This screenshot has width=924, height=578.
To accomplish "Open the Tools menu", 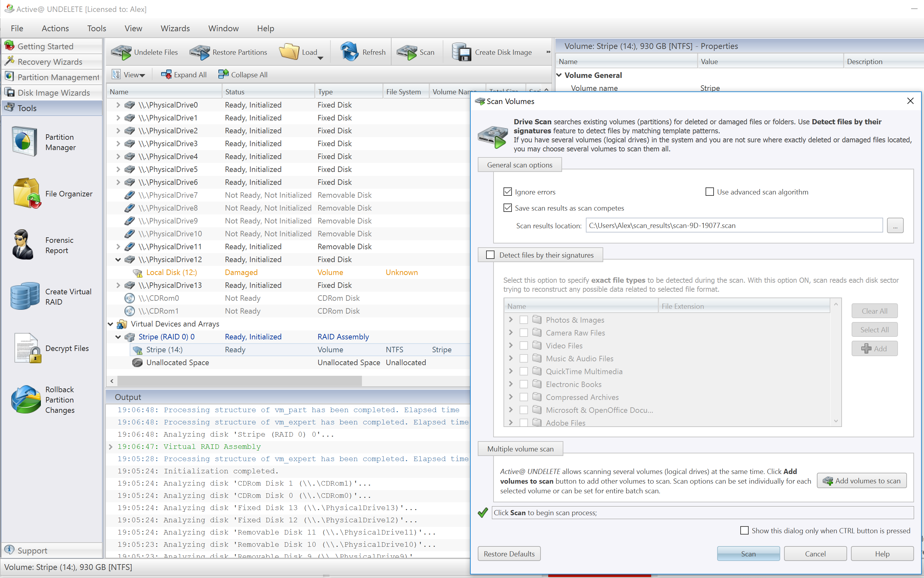I will pyautogui.click(x=97, y=28).
